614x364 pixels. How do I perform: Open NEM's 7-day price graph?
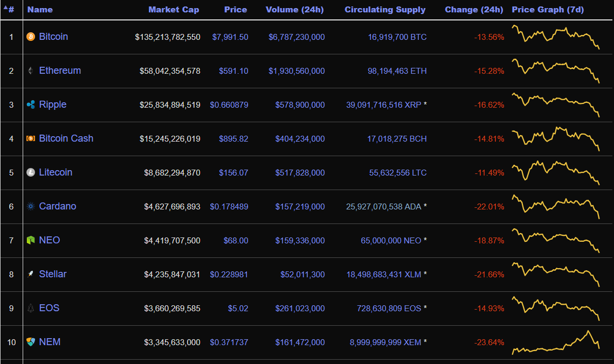pos(556,342)
